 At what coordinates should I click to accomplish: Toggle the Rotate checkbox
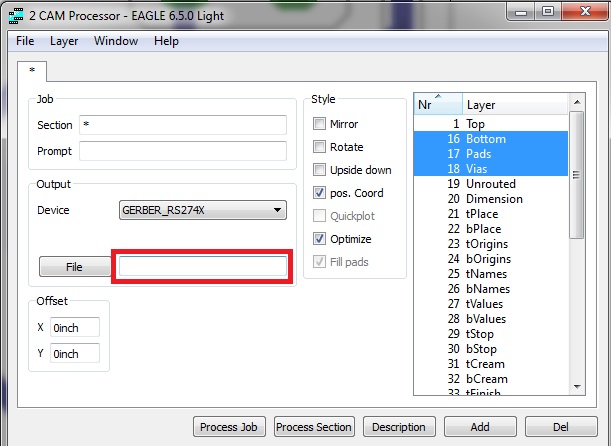pos(320,147)
